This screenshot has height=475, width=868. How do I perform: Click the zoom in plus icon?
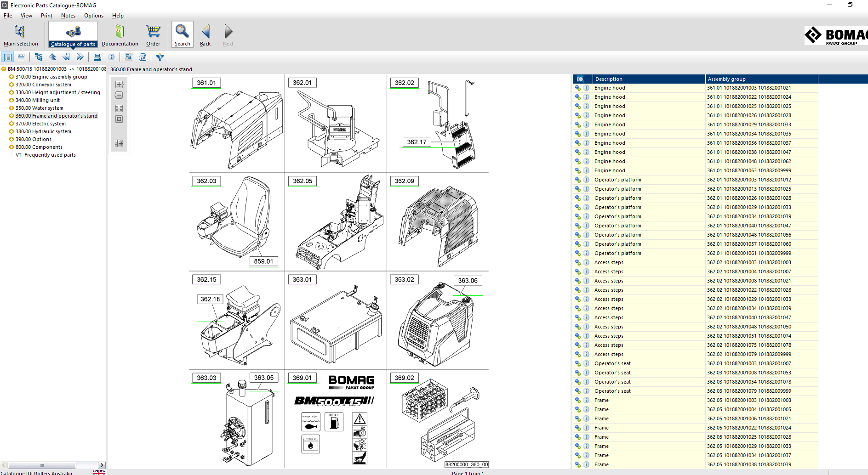coord(119,84)
